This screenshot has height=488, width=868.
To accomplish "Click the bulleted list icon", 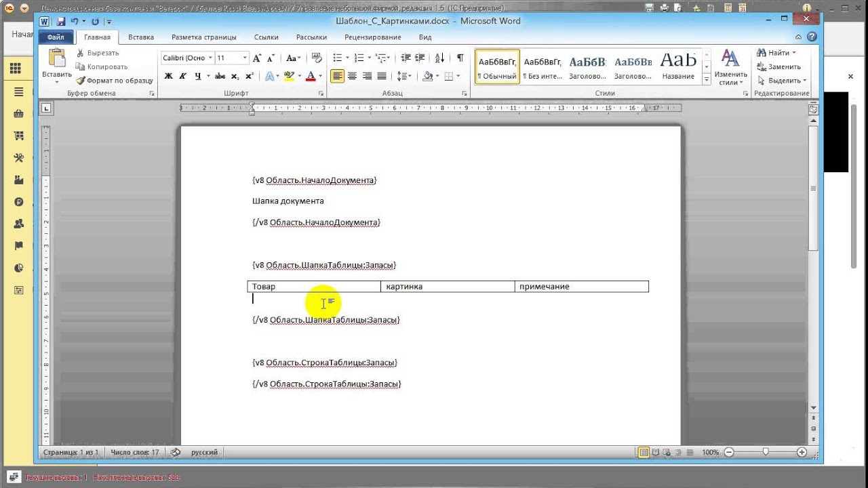I will tap(337, 58).
